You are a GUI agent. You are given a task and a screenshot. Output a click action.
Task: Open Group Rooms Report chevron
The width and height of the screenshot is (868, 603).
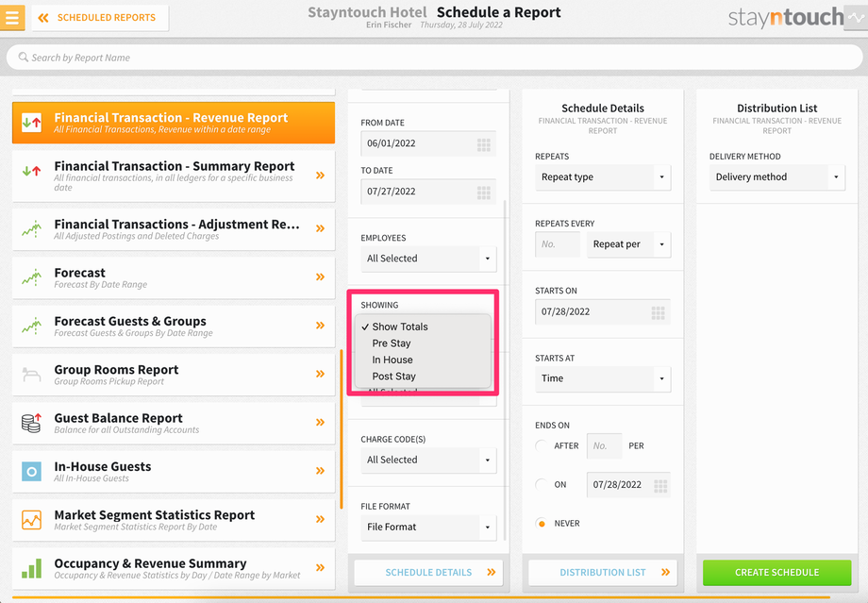[320, 374]
